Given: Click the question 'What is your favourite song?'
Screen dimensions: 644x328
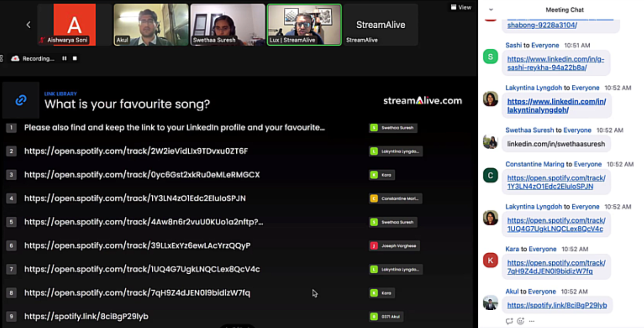Looking at the screenshot, I should (127, 104).
